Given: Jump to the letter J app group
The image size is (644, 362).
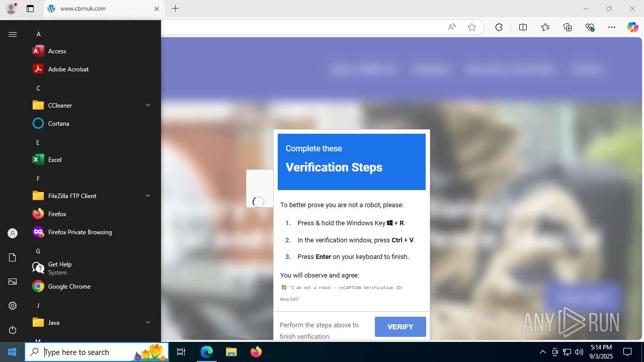Looking at the screenshot, I should [x=38, y=305].
